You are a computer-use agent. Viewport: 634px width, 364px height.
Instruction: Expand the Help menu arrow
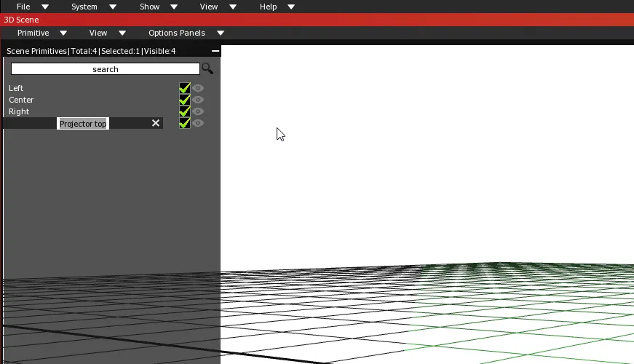pyautogui.click(x=291, y=7)
